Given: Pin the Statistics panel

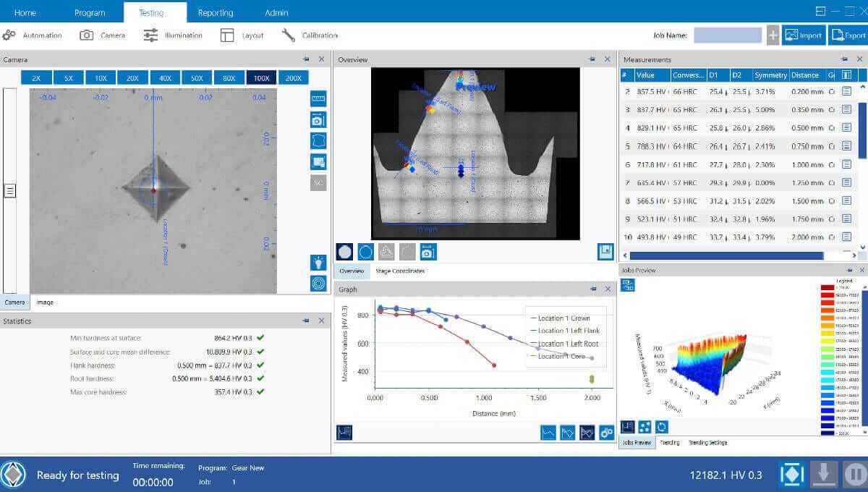Looking at the screenshot, I should click(x=306, y=321).
